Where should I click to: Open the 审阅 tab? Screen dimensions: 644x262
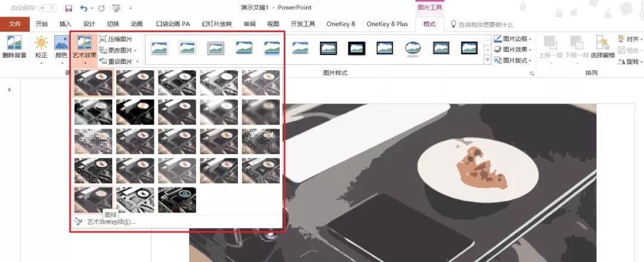(249, 24)
